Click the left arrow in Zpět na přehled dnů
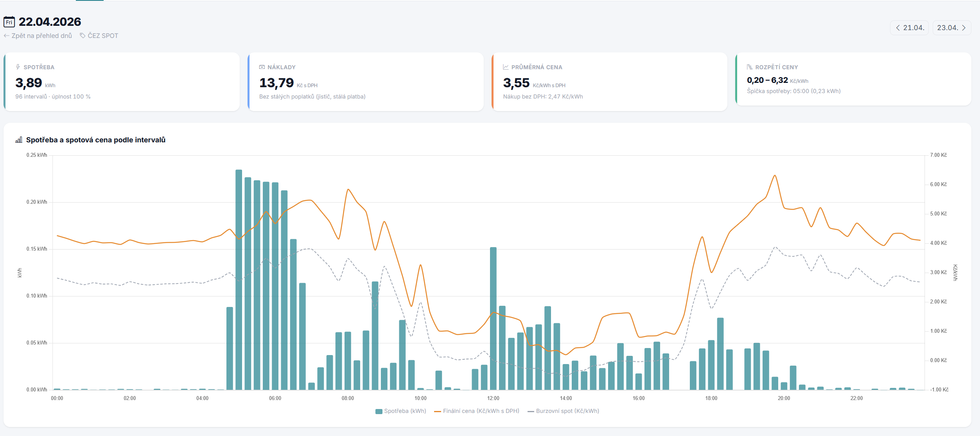980x436 pixels. point(6,36)
